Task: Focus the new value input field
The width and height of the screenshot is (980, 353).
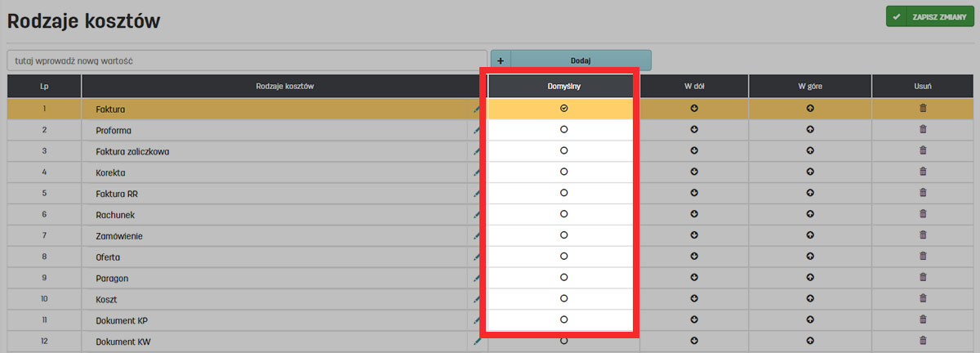Action: click(x=247, y=60)
